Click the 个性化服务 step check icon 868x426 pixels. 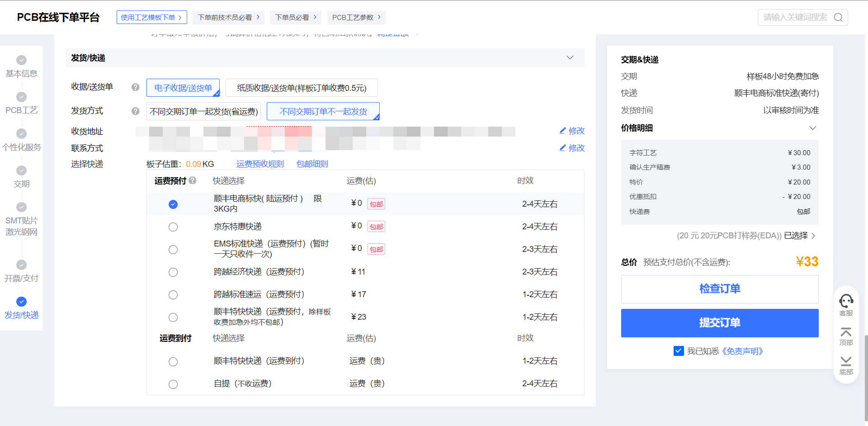21,133
